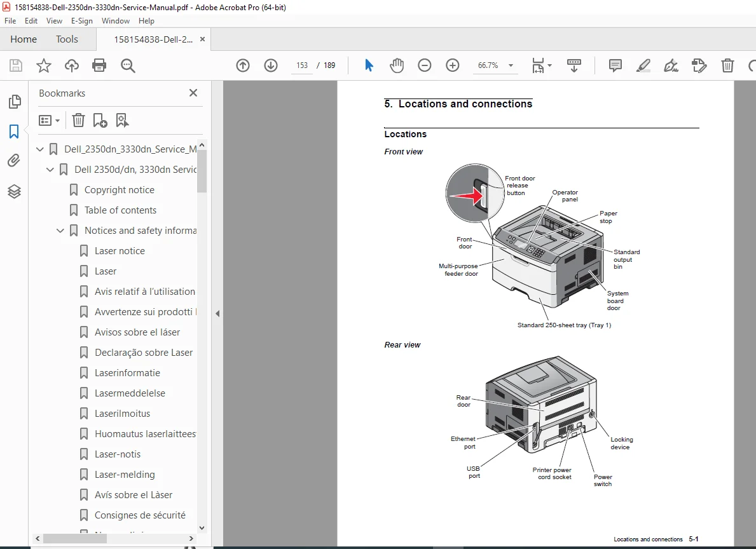This screenshot has width=756, height=549.
Task: Open Lasermeddelelse bookmark
Action: 130,393
